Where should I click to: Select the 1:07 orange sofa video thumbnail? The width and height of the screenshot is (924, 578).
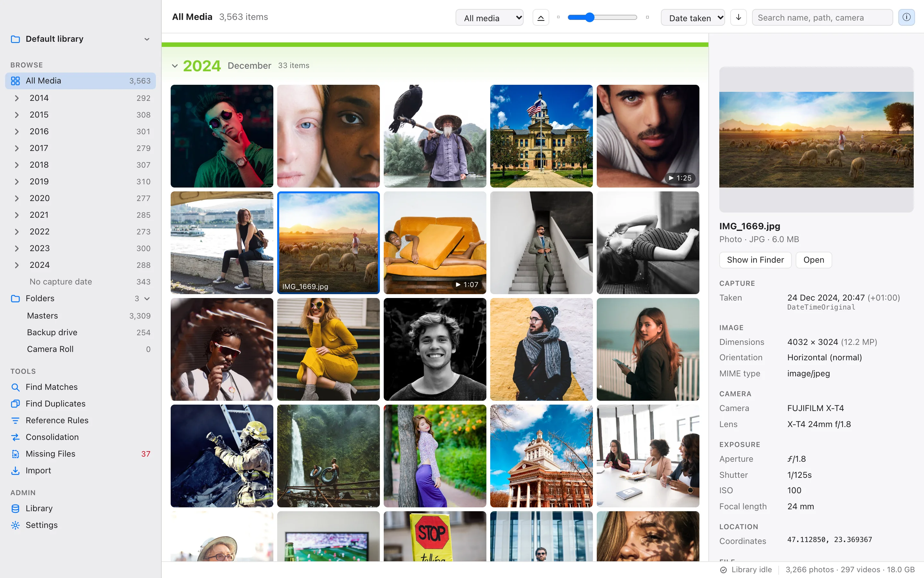[x=435, y=243]
